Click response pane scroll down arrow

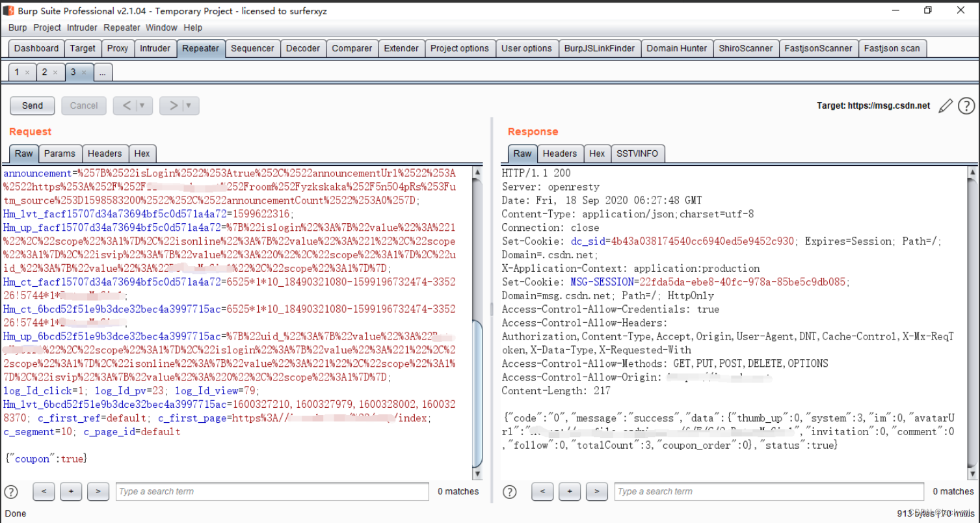coord(972,474)
